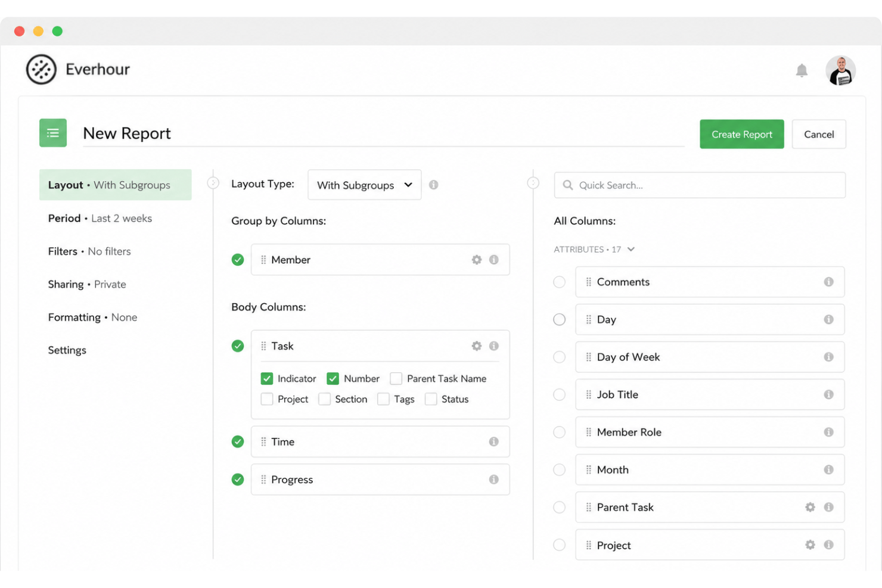Screen dimensions: 882x588
Task: Add the Comments column
Action: pos(559,282)
